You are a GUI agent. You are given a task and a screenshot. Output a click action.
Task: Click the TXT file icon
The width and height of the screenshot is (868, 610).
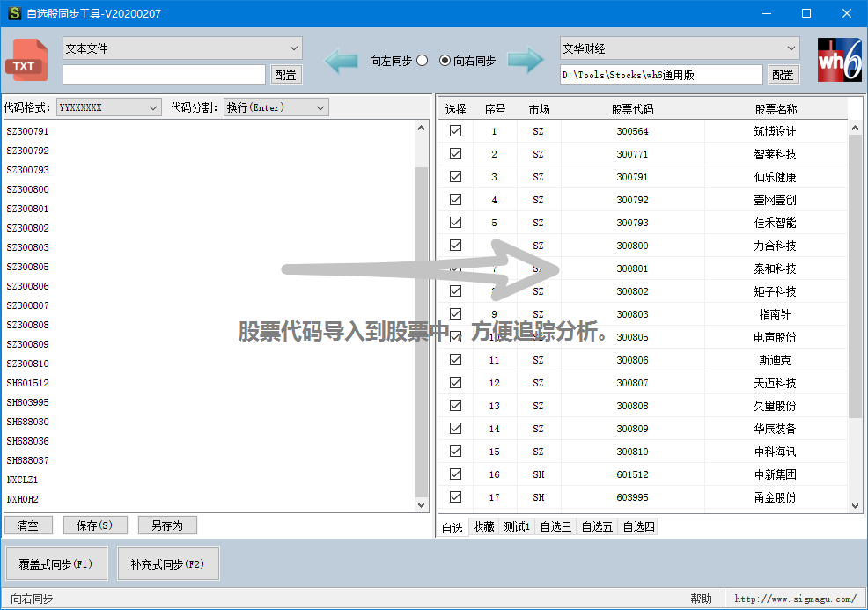(x=25, y=60)
